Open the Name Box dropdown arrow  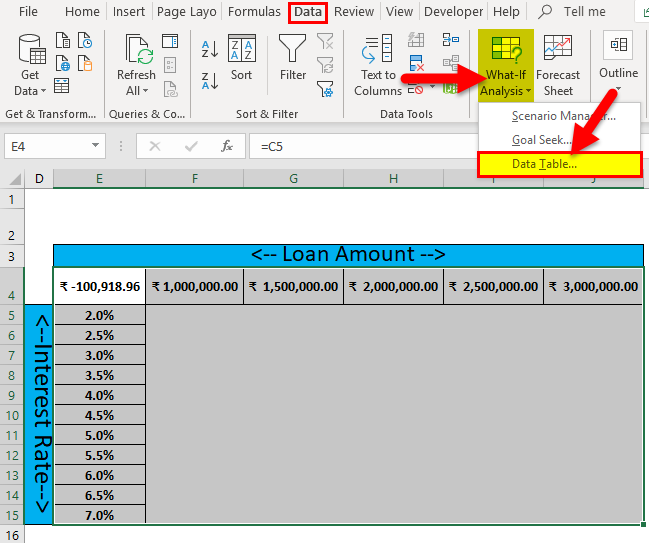coord(95,145)
